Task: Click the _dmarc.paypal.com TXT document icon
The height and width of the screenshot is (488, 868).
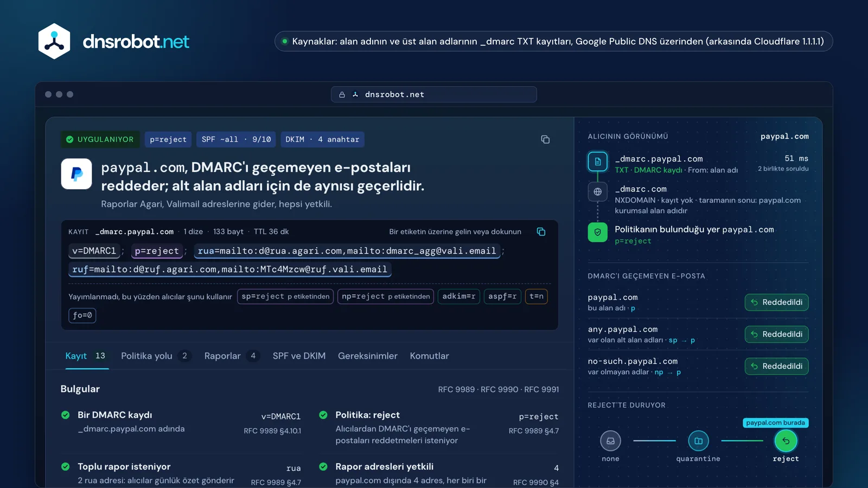Action: click(597, 162)
